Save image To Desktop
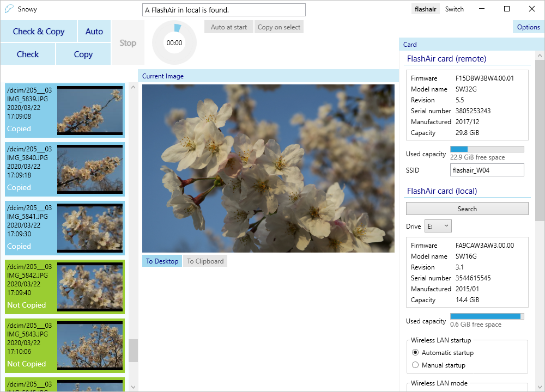The image size is (545, 392). [162, 261]
